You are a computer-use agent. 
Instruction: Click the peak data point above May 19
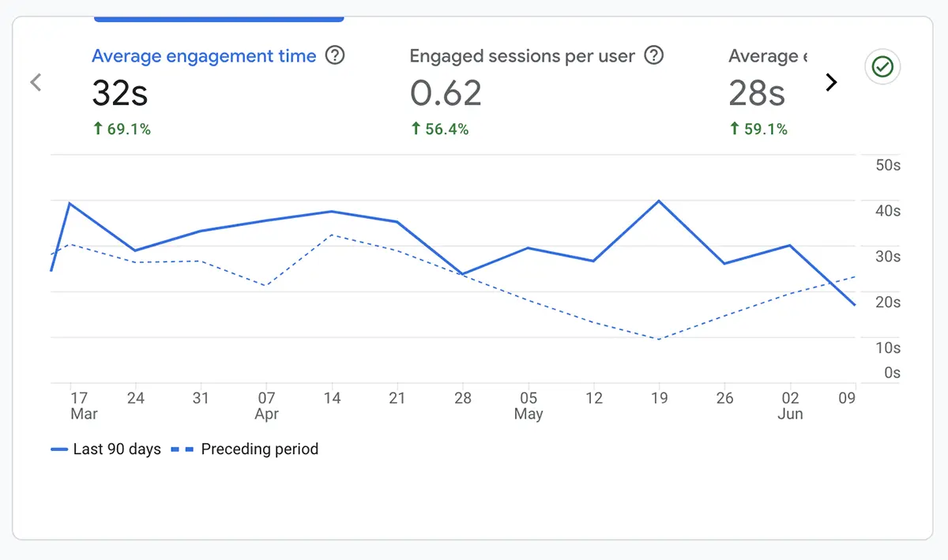pyautogui.click(x=659, y=201)
